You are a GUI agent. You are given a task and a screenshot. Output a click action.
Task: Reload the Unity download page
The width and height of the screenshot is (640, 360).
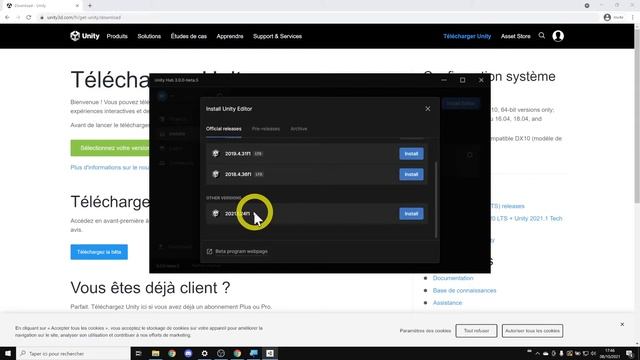29,18
